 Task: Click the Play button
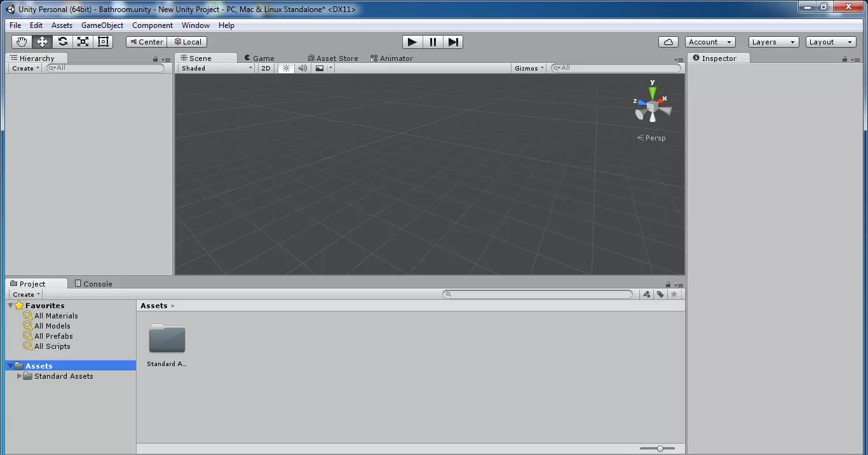coord(412,42)
